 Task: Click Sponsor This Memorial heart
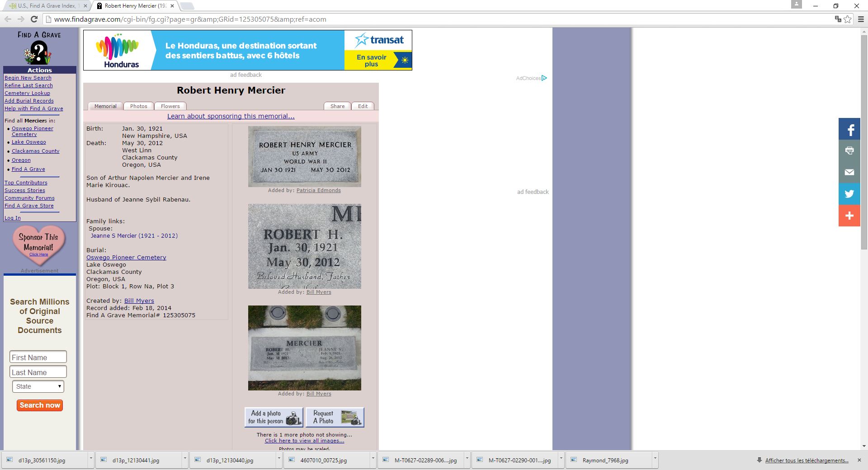click(x=39, y=245)
